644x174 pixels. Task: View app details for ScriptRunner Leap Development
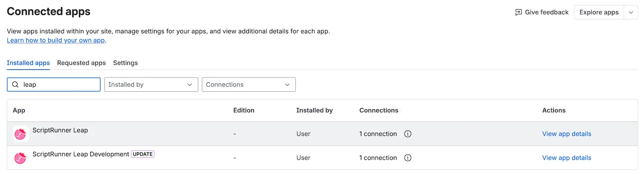click(x=567, y=158)
